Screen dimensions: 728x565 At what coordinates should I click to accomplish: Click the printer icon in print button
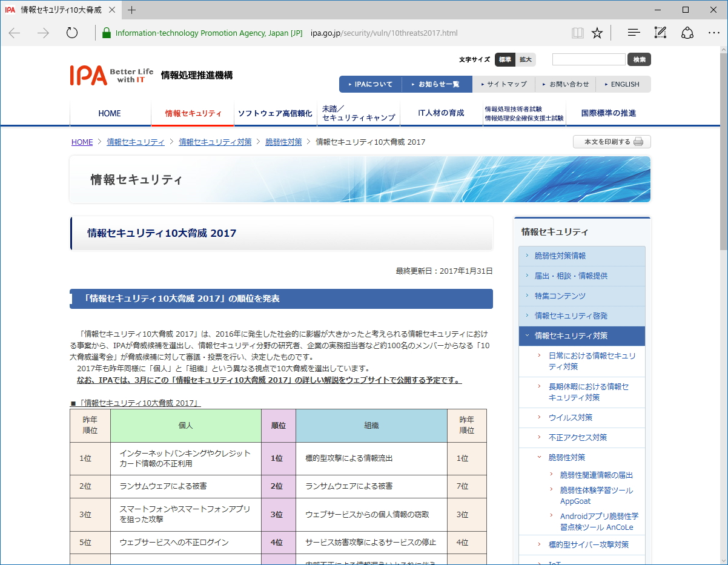click(638, 142)
